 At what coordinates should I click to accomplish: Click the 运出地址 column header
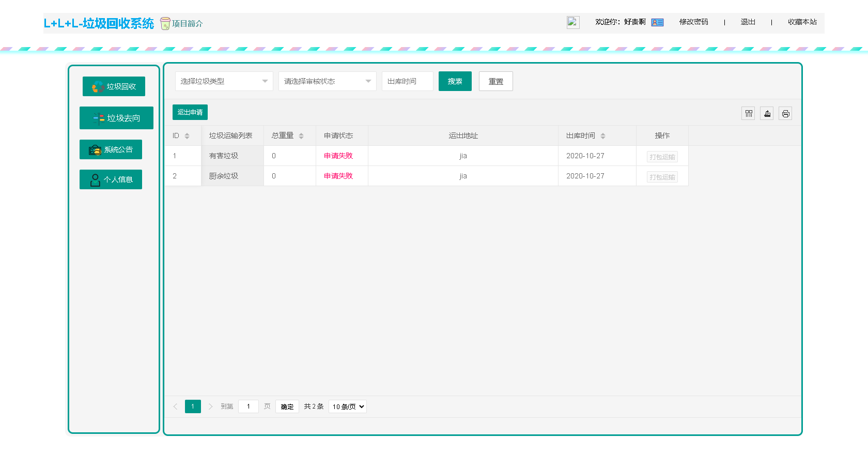click(463, 135)
